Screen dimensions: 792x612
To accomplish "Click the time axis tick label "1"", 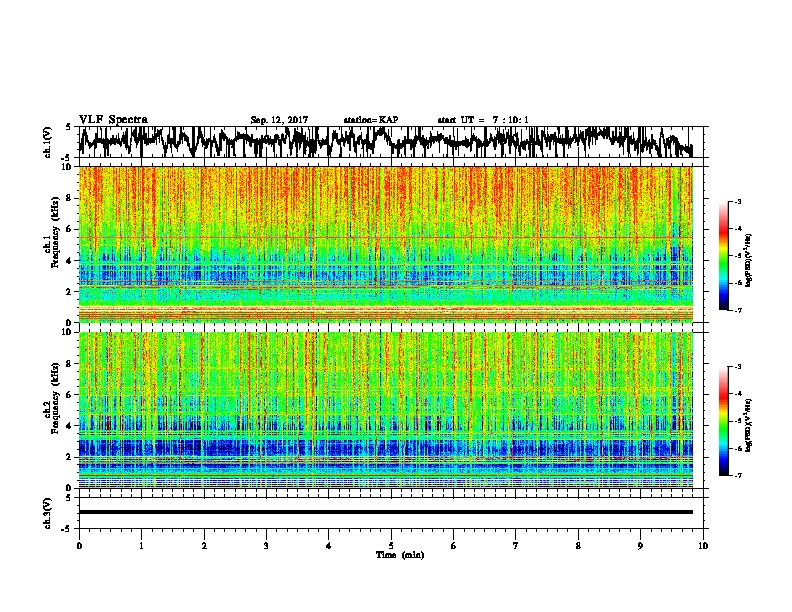I will [141, 546].
